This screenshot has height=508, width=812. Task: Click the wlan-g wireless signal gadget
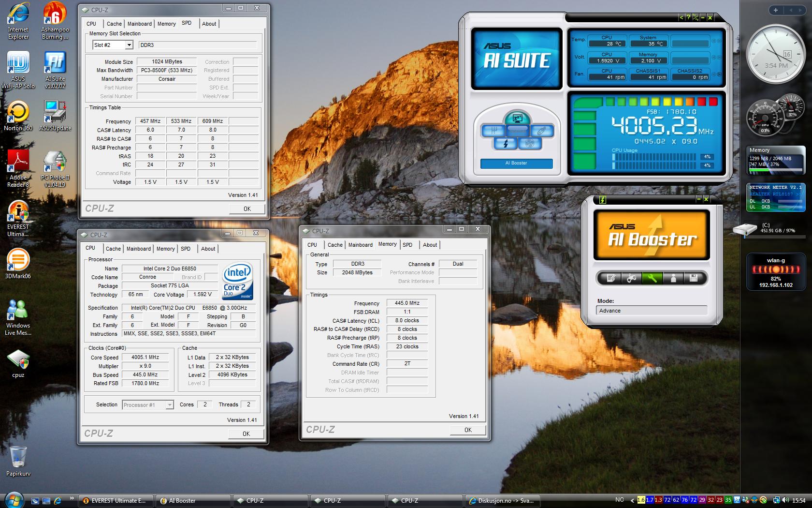pos(776,272)
